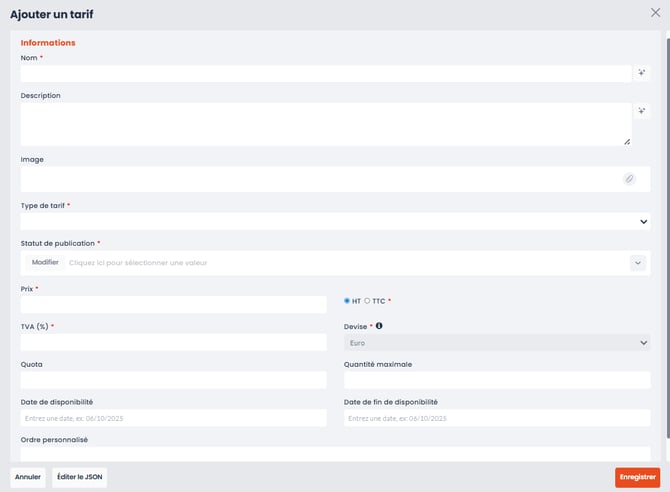The height and width of the screenshot is (492, 670).
Task: Click the TVA (%) input field
Action: 173,342
